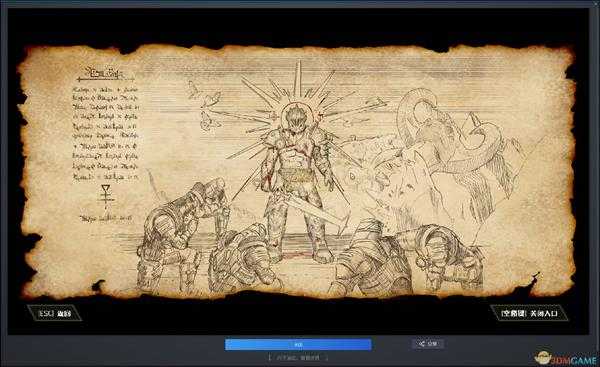Click the signature line beneath the rune
The height and width of the screenshot is (367, 600).
[106, 219]
